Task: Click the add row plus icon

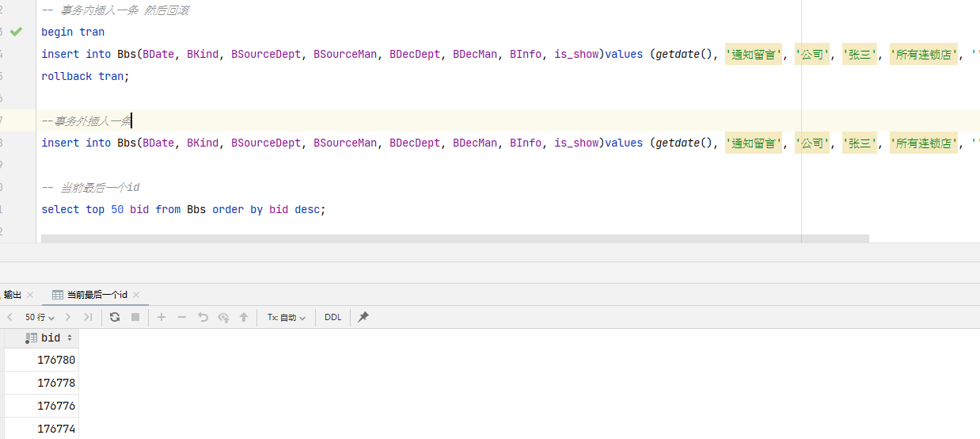Action: pyautogui.click(x=161, y=317)
